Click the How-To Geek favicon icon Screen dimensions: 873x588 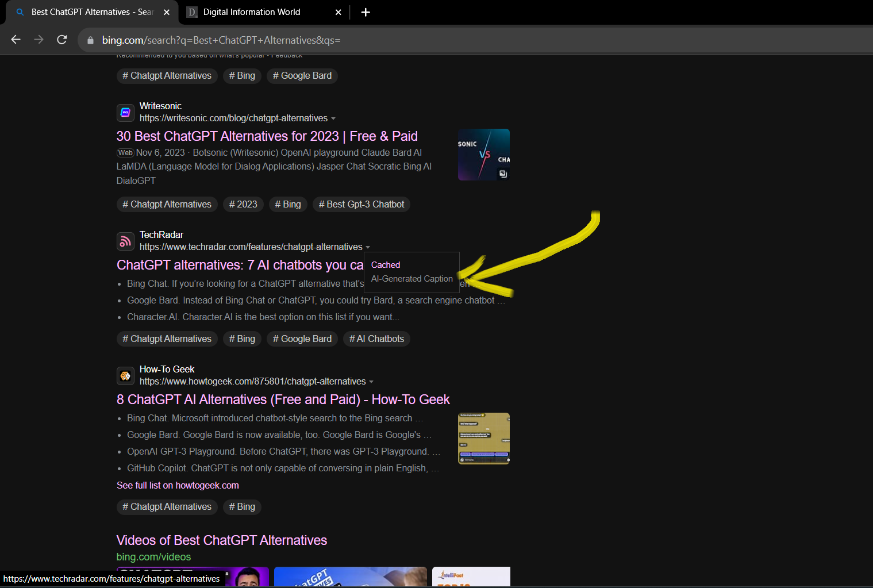(x=125, y=376)
